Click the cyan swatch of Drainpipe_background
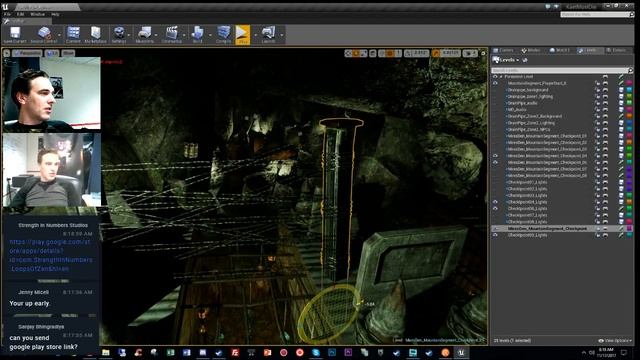Viewport: 640px width, 360px height. pos(629,90)
